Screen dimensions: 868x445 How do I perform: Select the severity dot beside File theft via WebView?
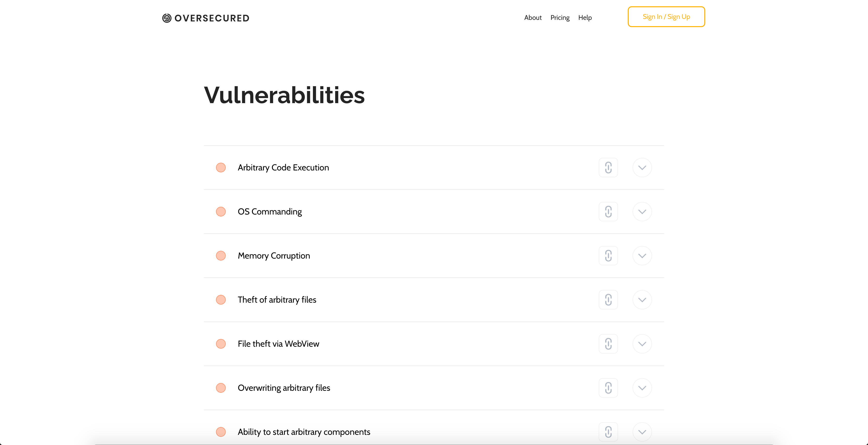pos(221,344)
